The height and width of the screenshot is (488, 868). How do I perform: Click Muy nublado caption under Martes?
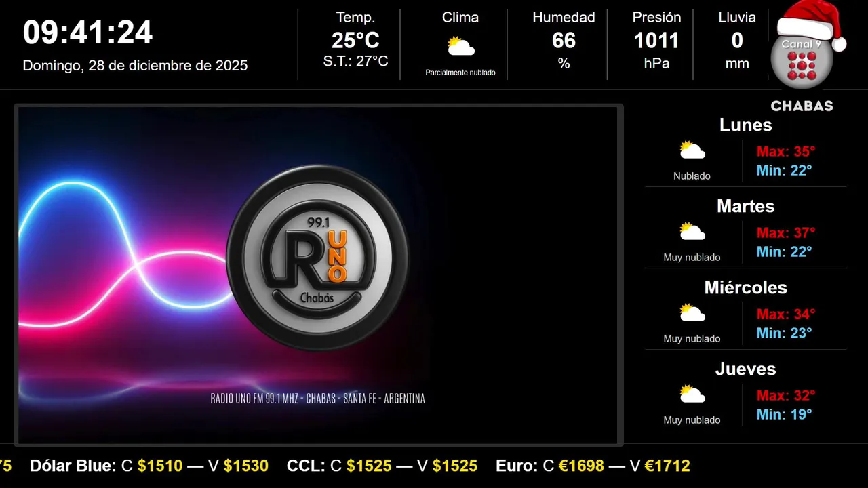pyautogui.click(x=692, y=258)
